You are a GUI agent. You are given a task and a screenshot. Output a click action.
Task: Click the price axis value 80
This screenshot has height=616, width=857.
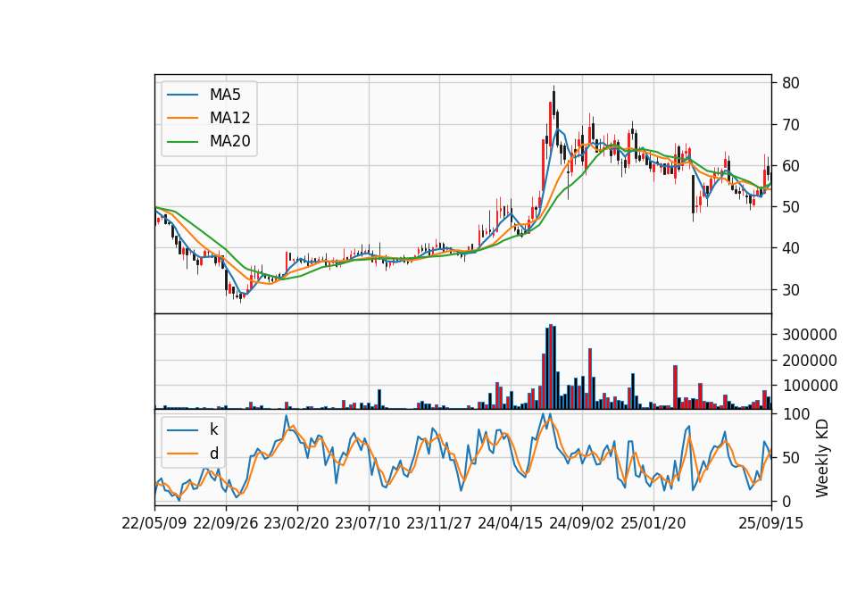(791, 83)
